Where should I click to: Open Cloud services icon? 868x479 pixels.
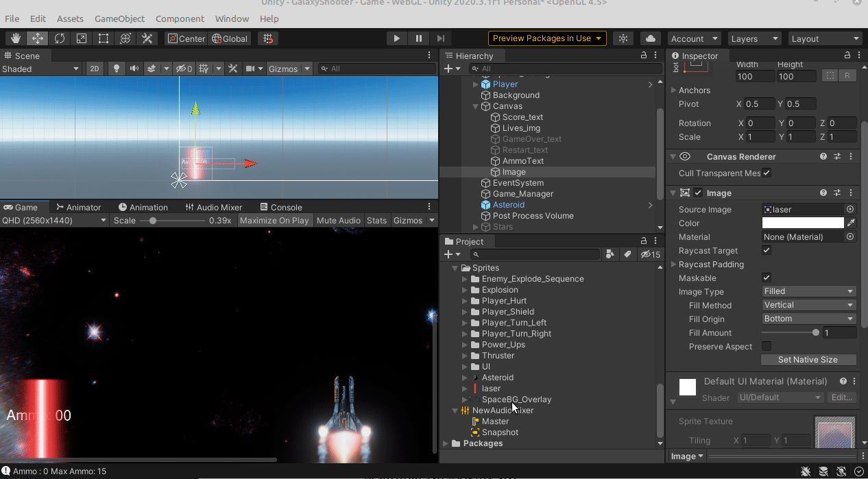[x=650, y=38]
